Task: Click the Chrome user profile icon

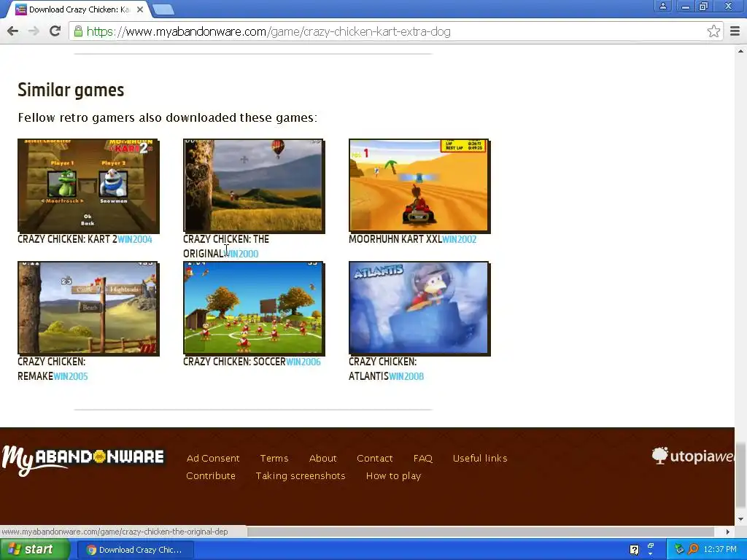Action: tap(662, 6)
